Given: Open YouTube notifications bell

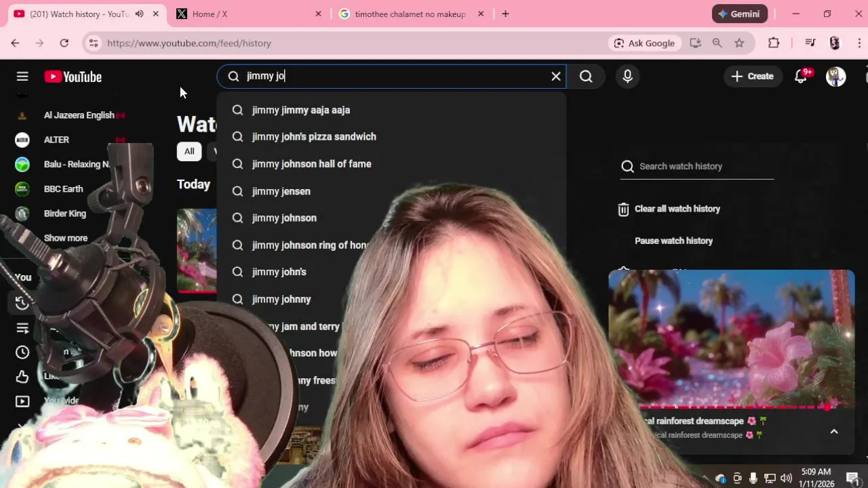Looking at the screenshot, I should tap(801, 77).
